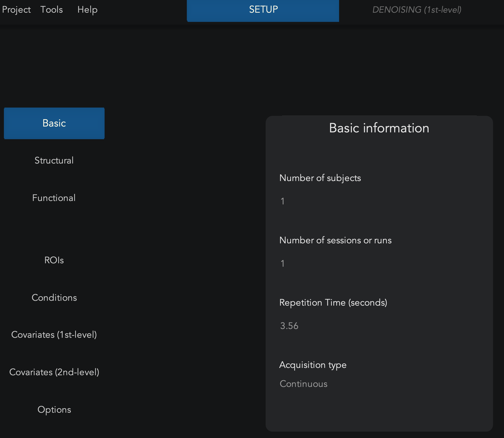Open Covariates (1st-level) section

click(54, 335)
